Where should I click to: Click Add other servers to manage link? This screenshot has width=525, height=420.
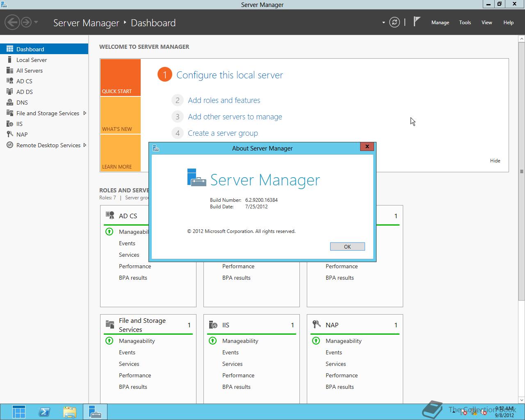235,116
